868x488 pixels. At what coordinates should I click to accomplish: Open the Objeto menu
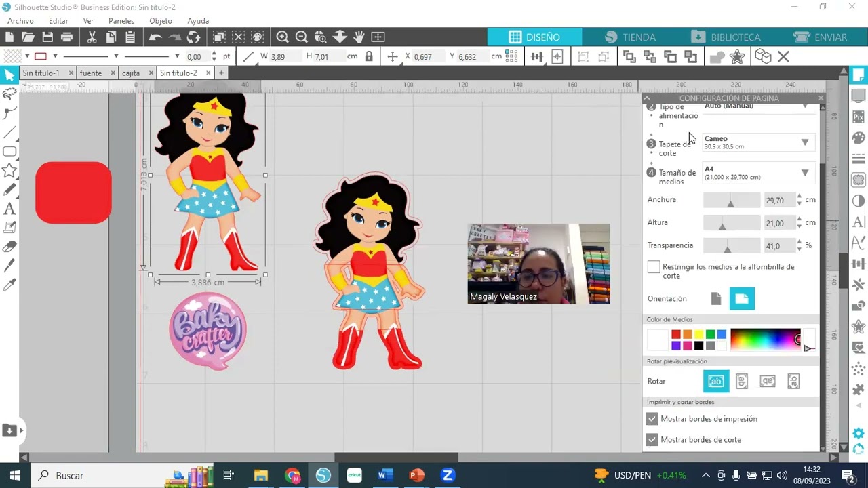tap(161, 21)
